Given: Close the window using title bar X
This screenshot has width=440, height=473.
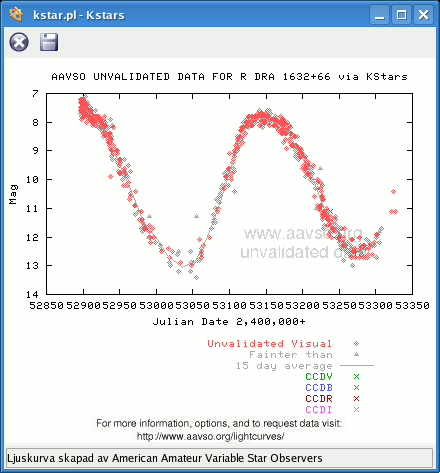Looking at the screenshot, I should point(424,15).
